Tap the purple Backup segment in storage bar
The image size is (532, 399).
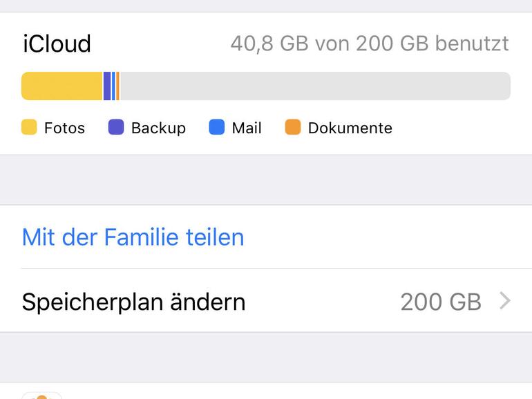(107, 86)
